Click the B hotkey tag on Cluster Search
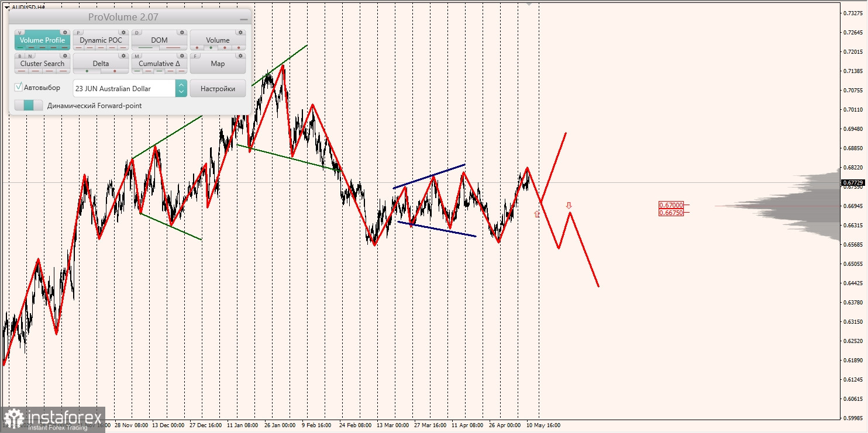The width and height of the screenshot is (868, 433). pos(20,56)
